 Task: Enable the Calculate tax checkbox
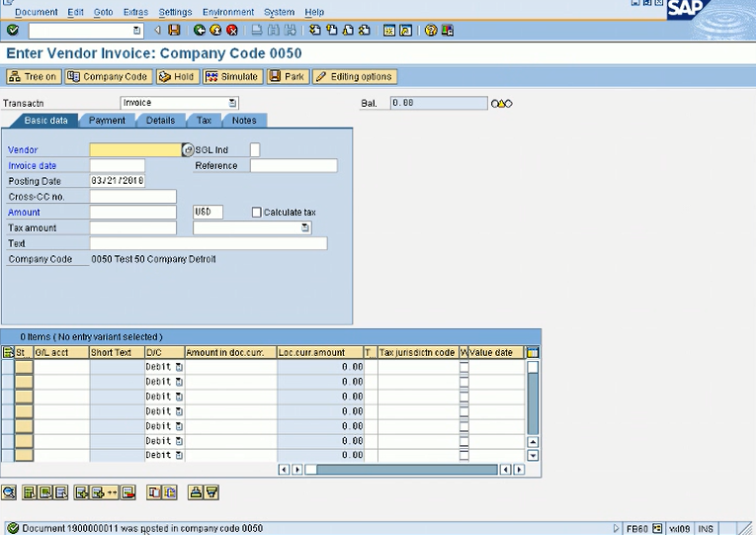(x=257, y=213)
